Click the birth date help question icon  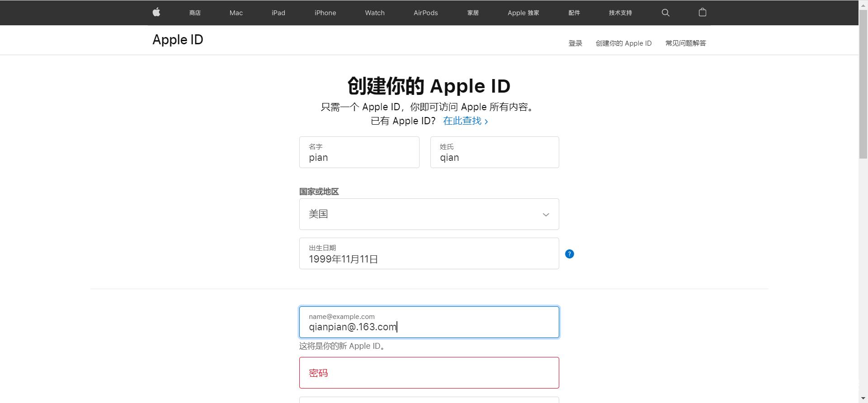(570, 254)
